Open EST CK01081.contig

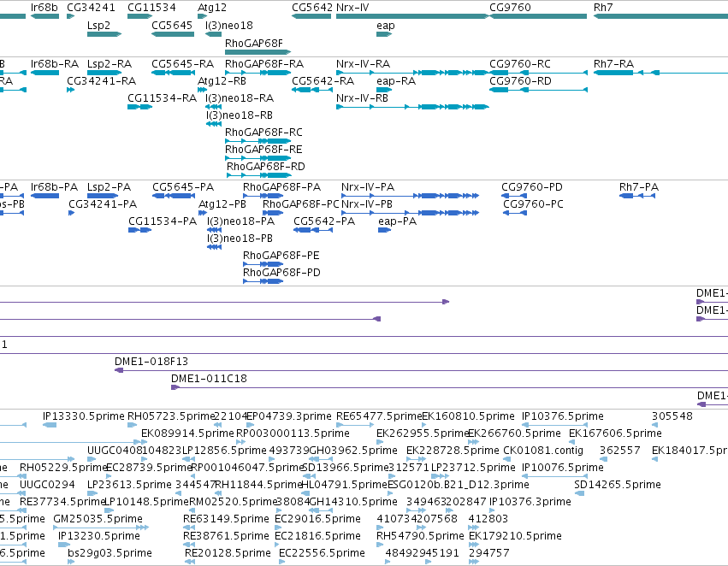coord(543,451)
